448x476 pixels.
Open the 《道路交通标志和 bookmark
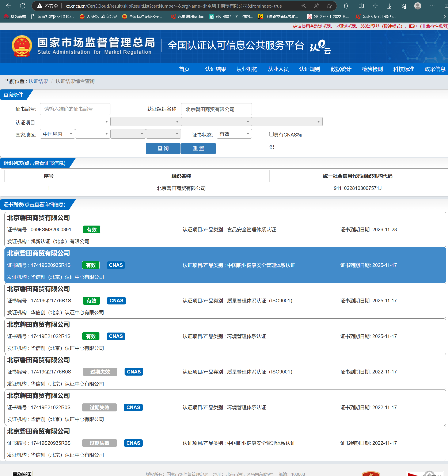pyautogui.click(x=278, y=16)
